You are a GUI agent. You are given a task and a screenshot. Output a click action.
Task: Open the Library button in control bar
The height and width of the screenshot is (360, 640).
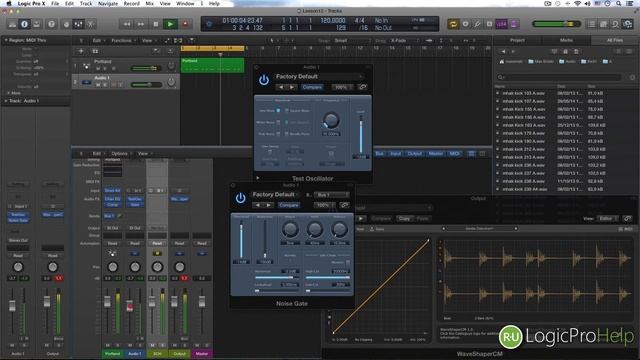tap(13, 24)
